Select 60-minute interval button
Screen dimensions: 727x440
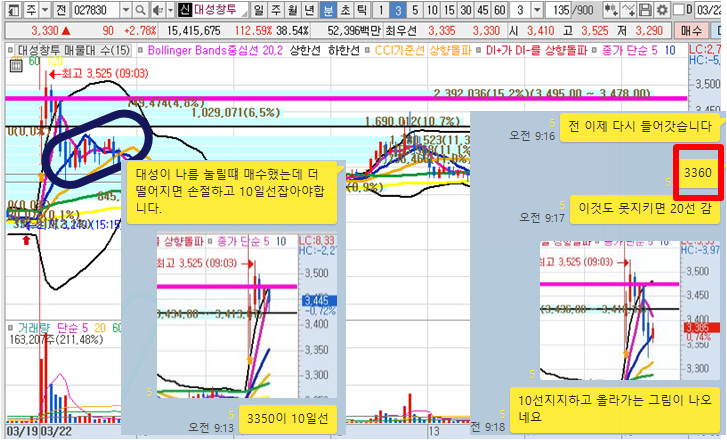tap(499, 10)
